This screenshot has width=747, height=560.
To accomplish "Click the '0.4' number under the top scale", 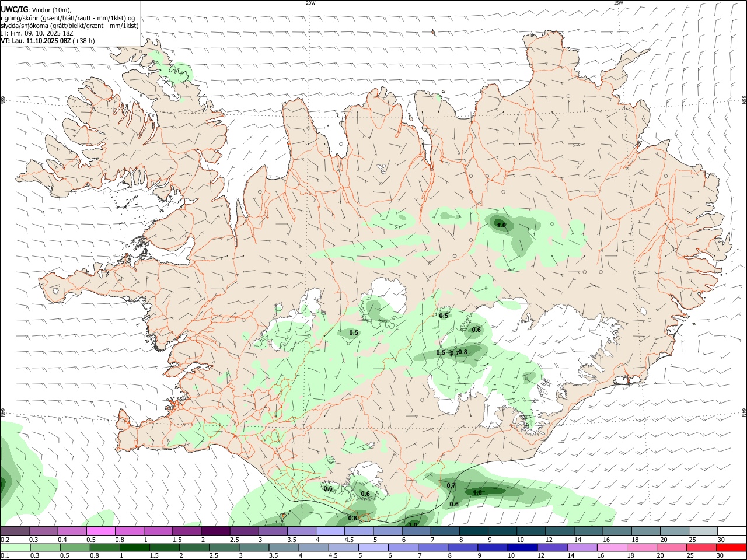I will point(62,540).
